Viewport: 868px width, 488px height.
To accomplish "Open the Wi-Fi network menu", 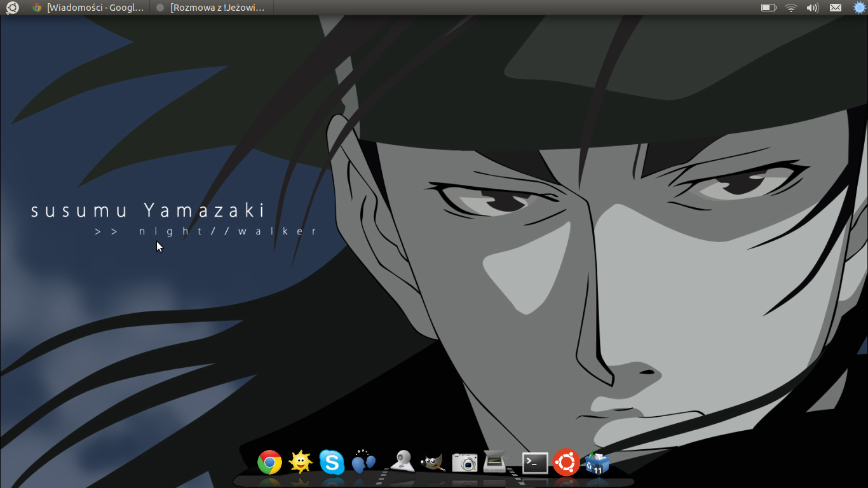I will point(790,8).
